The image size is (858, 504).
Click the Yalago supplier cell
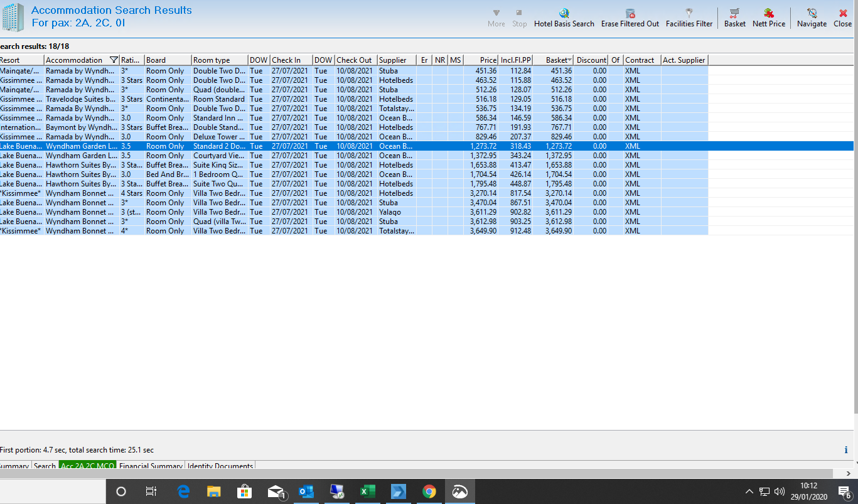point(396,212)
